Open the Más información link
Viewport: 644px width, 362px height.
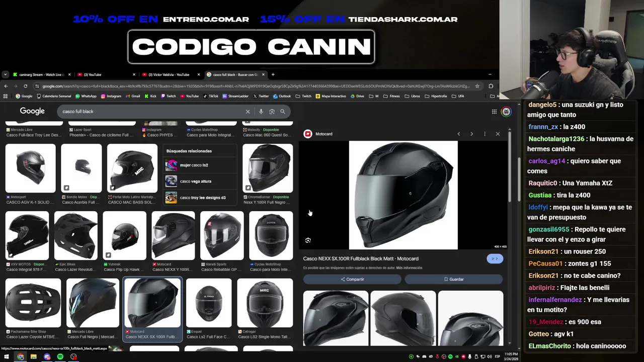pos(409,268)
